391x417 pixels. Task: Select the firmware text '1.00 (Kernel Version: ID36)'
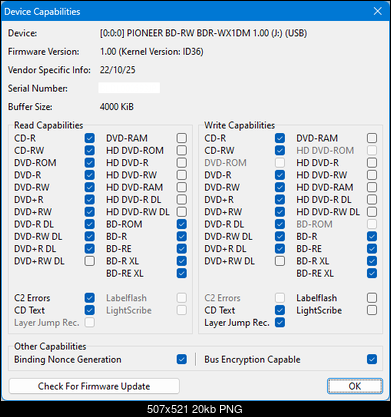pyautogui.click(x=152, y=52)
